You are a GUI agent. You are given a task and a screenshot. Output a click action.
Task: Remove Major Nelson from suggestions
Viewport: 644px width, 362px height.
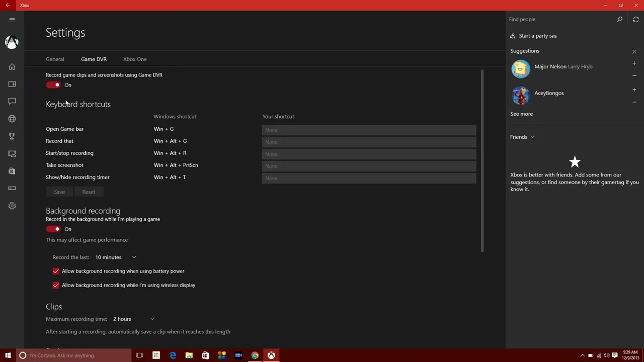(634, 75)
